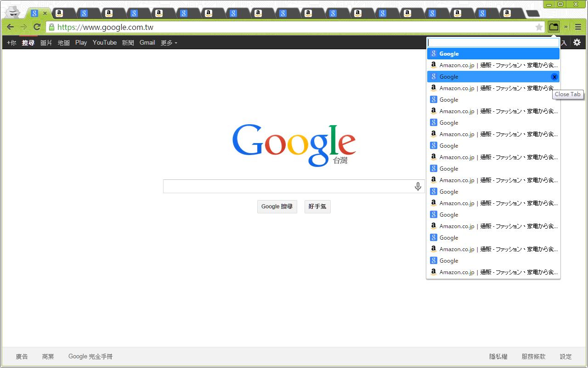Open 新聞 in the Google bar
This screenshot has width=588, height=368.
(x=128, y=43)
